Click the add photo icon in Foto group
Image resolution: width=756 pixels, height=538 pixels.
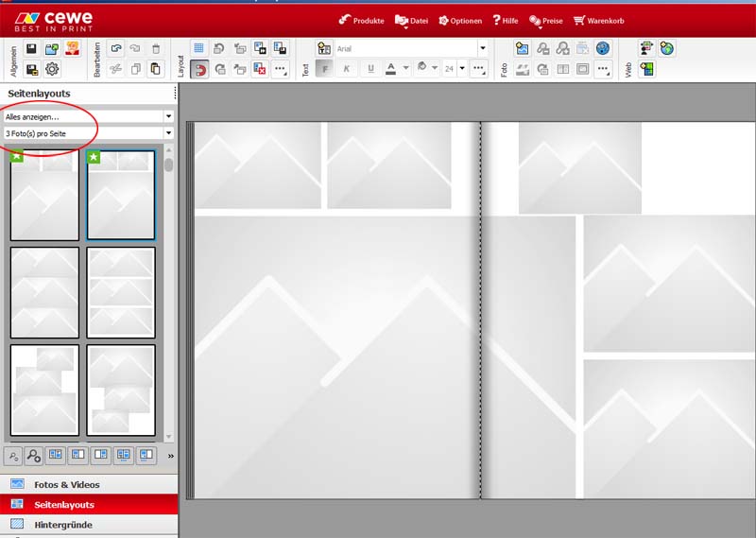[x=522, y=48]
